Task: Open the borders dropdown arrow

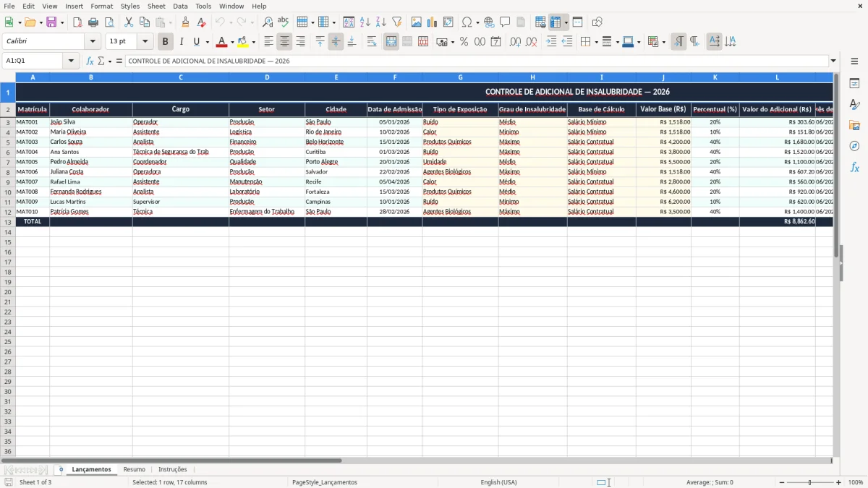Action: [x=596, y=42]
